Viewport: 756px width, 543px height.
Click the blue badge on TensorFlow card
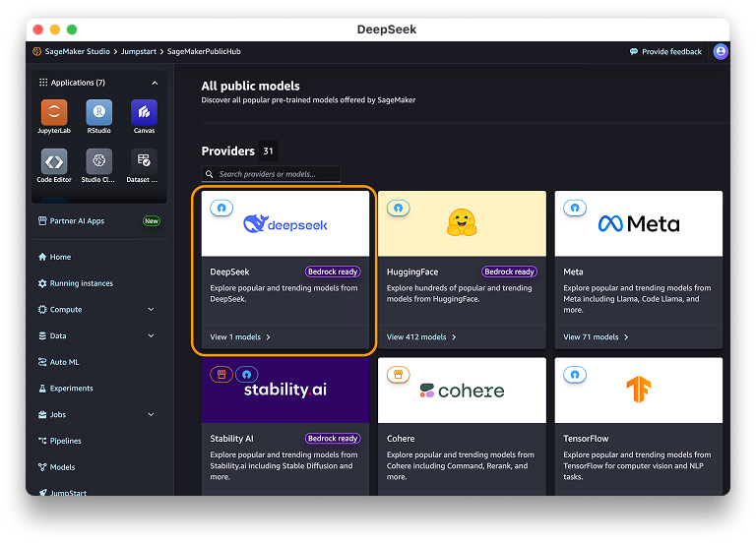(x=575, y=375)
